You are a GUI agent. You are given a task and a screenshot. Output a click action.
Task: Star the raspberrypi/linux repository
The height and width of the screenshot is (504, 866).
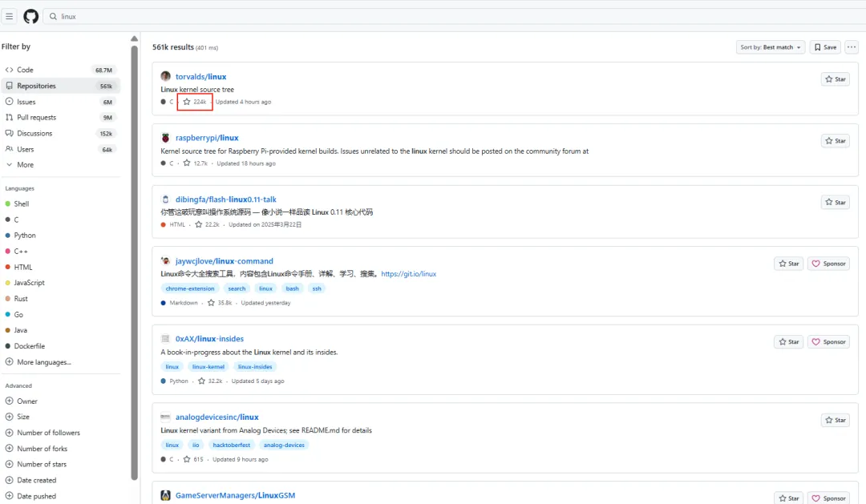[x=835, y=141]
